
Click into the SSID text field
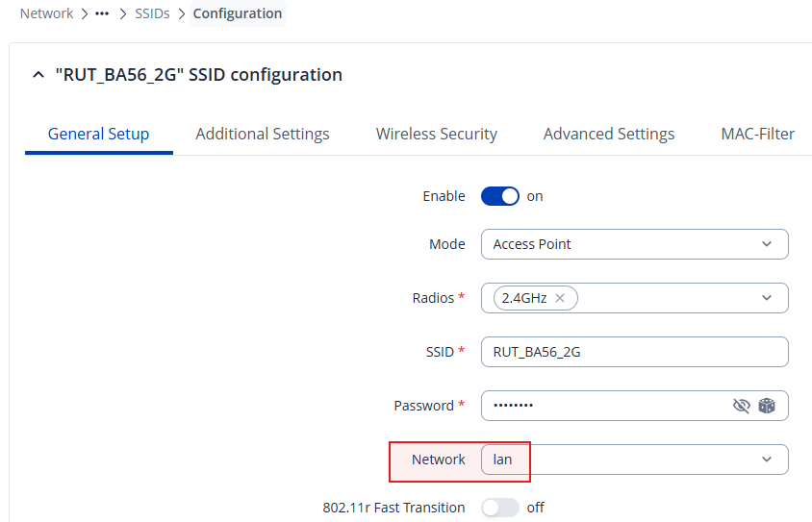pos(634,352)
